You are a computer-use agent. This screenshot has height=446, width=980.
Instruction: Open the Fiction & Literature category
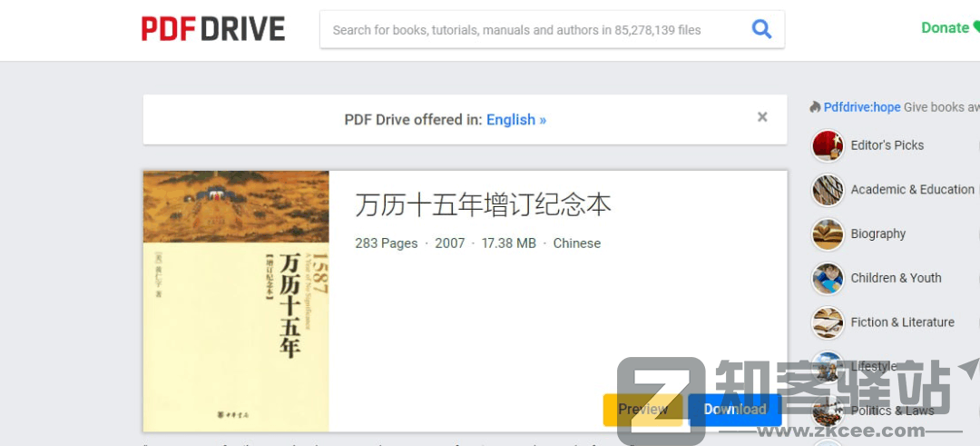pos(903,322)
